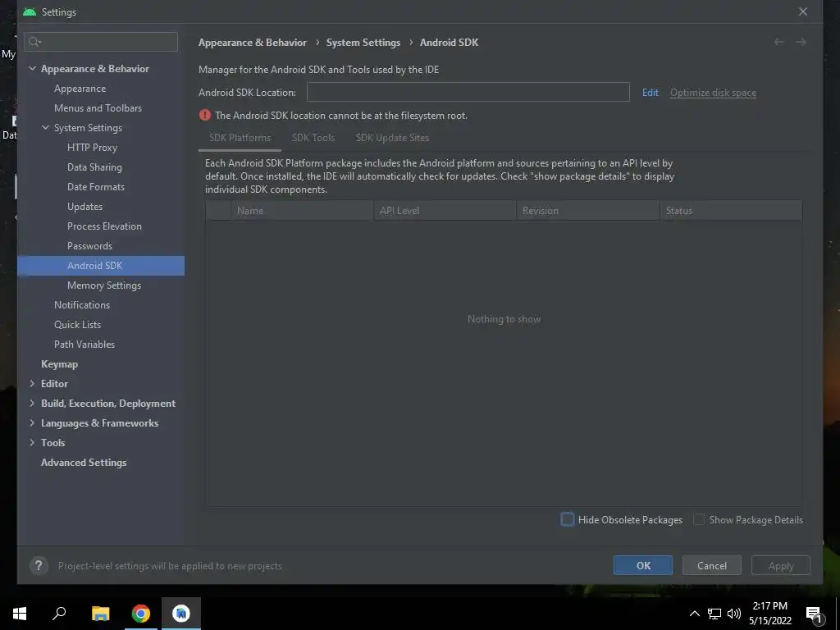Open File Explorer from taskbar
Viewport: 840px width, 630px height.
[x=100, y=613]
